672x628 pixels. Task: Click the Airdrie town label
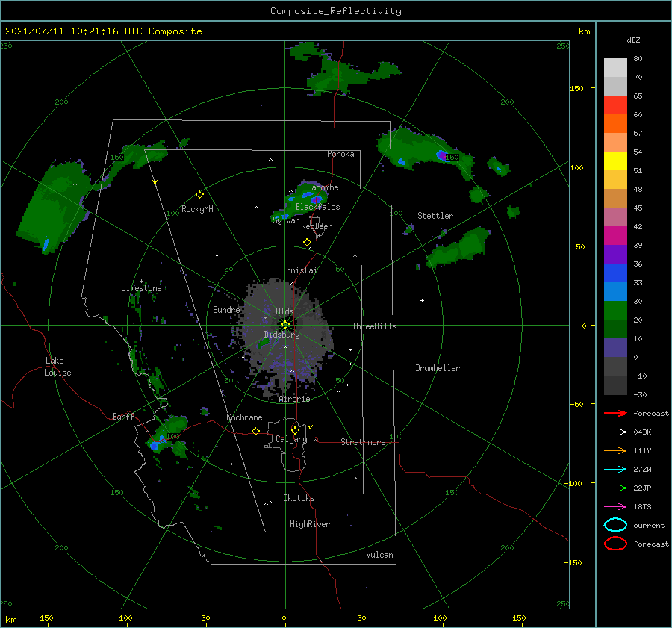(294, 399)
